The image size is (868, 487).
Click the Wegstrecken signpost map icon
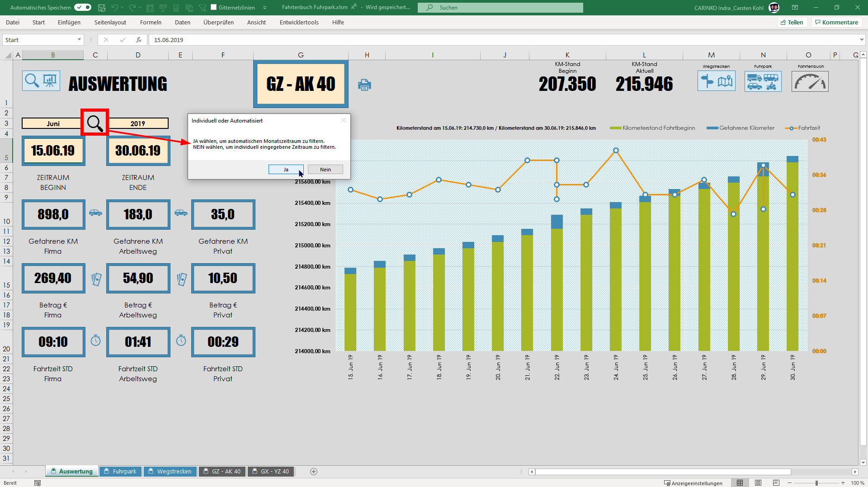click(716, 81)
